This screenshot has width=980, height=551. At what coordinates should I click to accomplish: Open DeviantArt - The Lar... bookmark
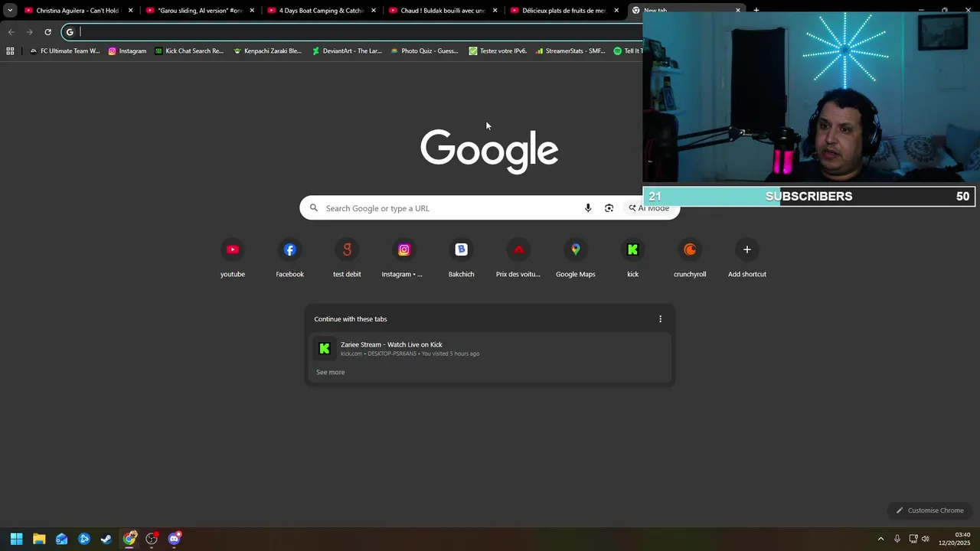[347, 51]
